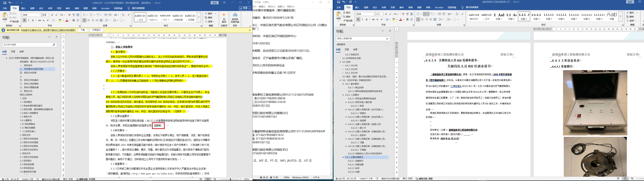The height and width of the screenshot is (181, 644).
Task: Click 登录 button in left Word title bar
Action: point(215,3)
